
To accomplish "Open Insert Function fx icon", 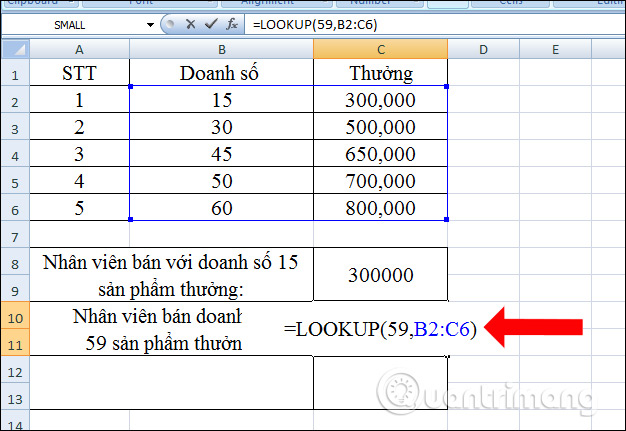I will pos(232,25).
